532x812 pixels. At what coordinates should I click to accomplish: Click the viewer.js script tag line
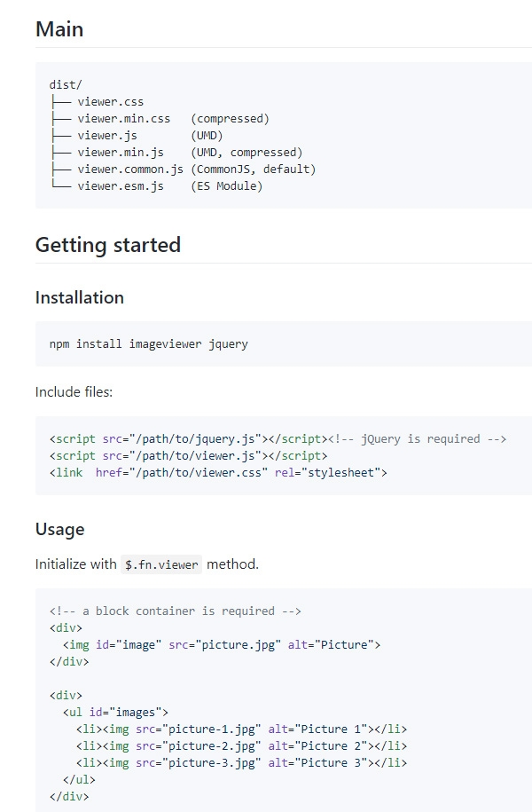pyautogui.click(x=188, y=456)
